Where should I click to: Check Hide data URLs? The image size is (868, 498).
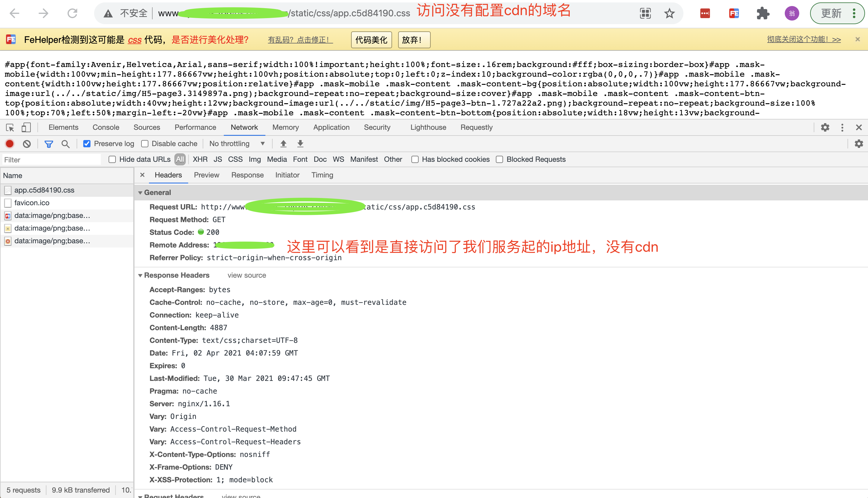click(112, 159)
